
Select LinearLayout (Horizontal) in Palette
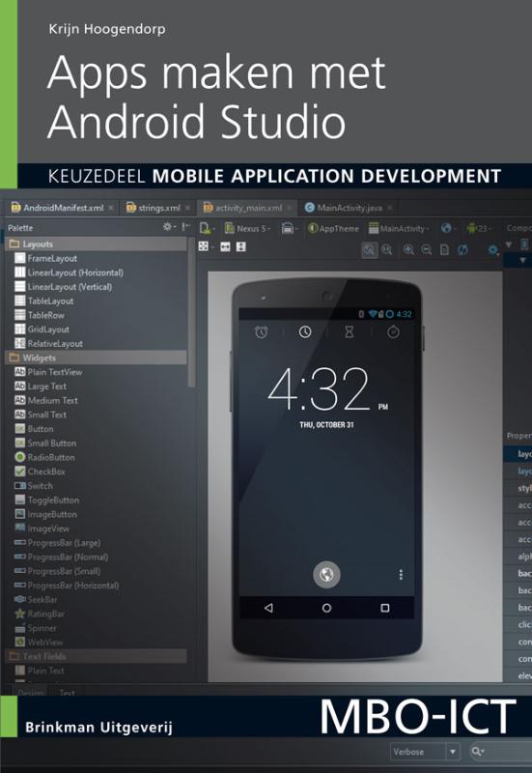point(69,272)
